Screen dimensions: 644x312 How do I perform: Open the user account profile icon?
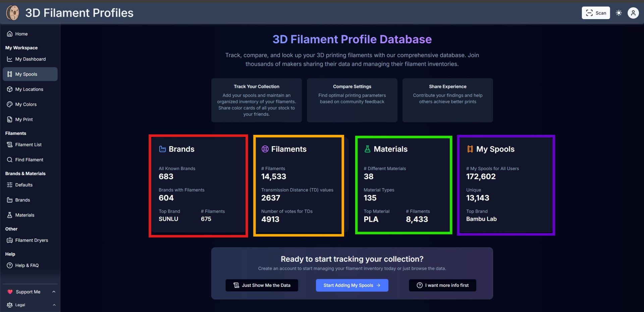pyautogui.click(x=633, y=13)
